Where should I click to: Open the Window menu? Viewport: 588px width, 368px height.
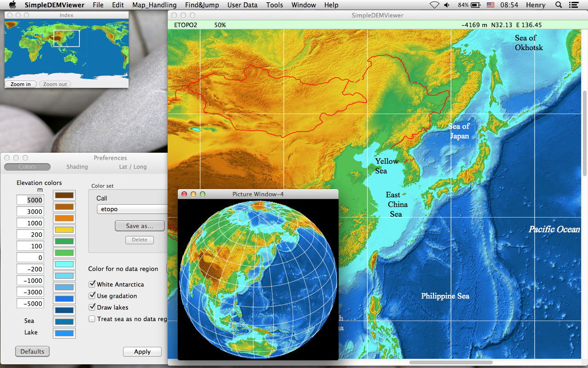pos(304,5)
